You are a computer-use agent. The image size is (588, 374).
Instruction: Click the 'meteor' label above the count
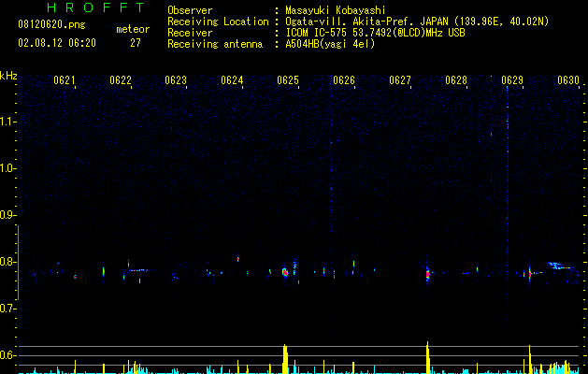tap(133, 29)
